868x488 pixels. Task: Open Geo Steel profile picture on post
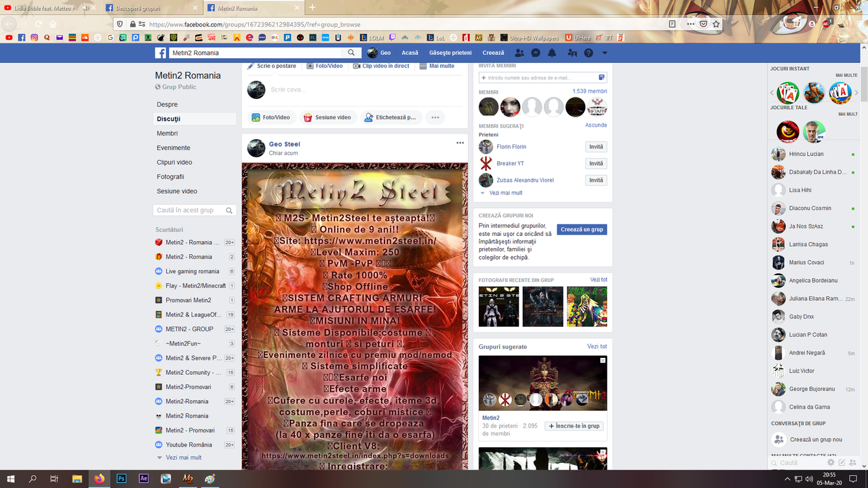pos(256,148)
